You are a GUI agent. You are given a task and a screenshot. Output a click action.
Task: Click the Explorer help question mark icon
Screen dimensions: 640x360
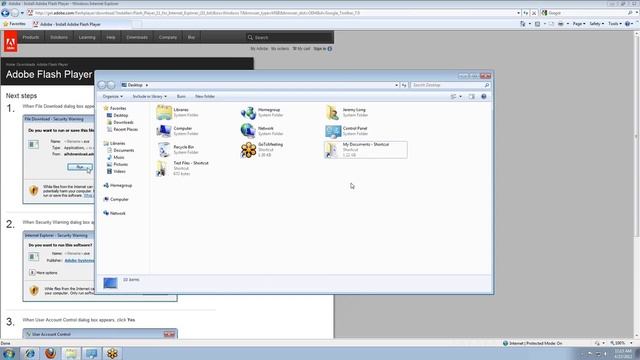[484, 96]
